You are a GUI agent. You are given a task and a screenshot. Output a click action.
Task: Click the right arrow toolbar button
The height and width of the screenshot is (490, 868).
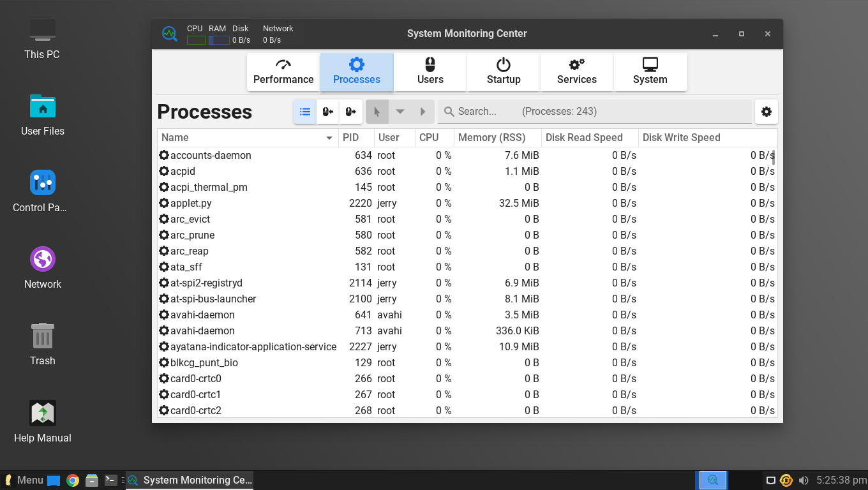[x=423, y=112]
